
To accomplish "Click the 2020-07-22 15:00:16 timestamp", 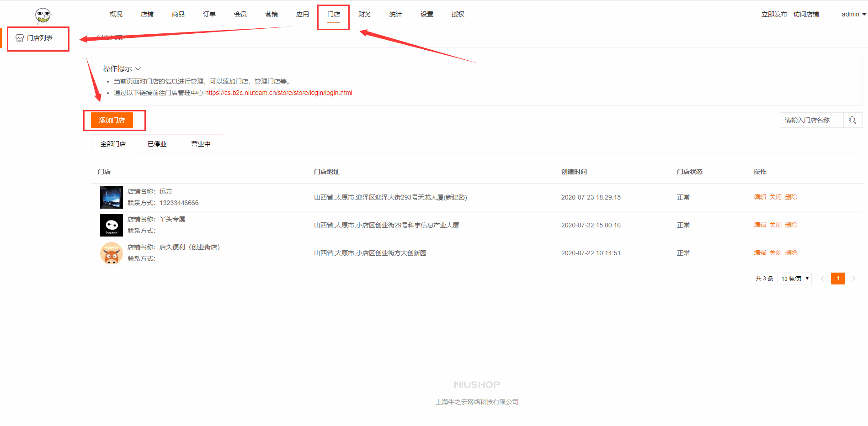I will tap(591, 225).
